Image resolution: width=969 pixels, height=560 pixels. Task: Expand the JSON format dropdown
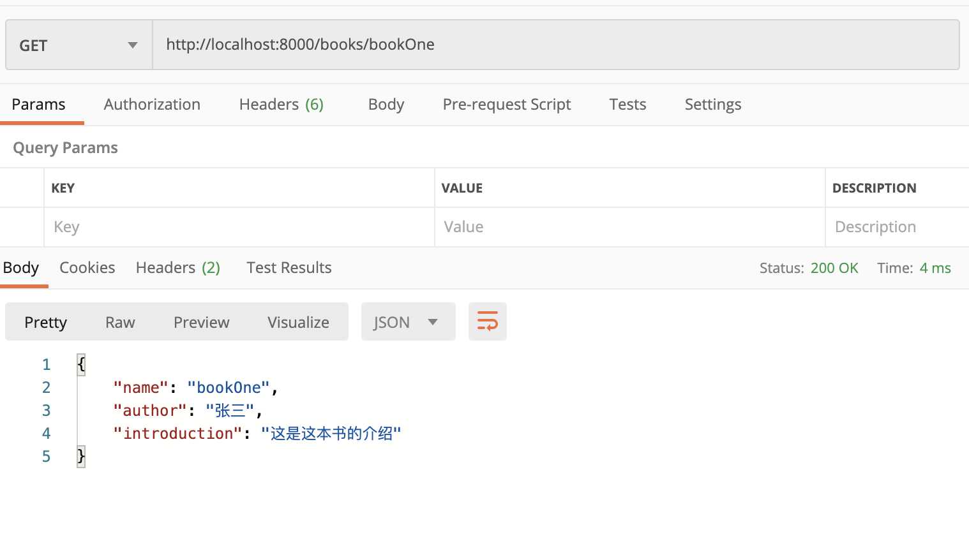point(408,321)
